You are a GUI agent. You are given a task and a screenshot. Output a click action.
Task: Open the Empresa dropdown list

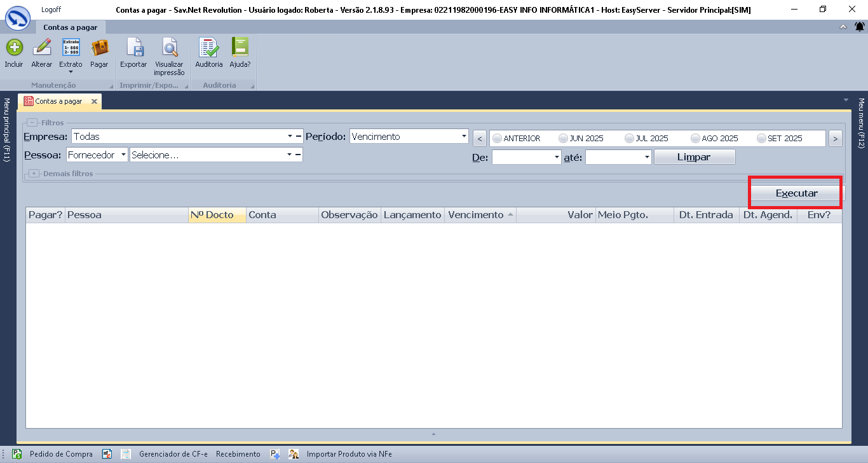(289, 137)
